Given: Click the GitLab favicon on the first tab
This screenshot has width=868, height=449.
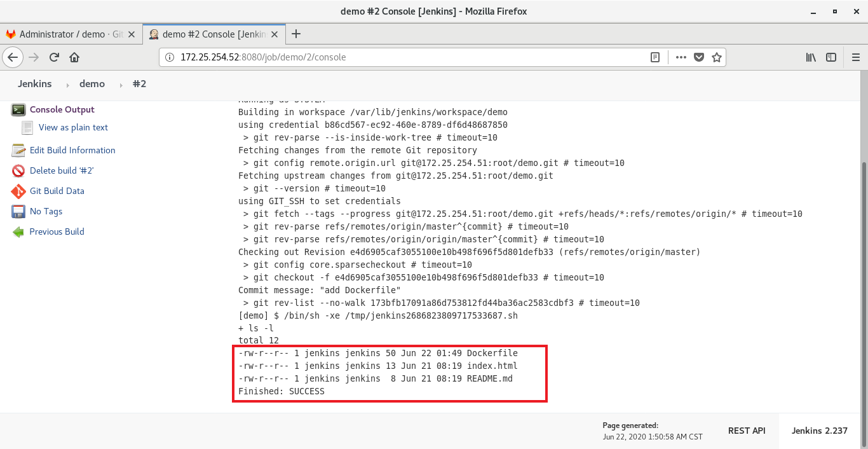Looking at the screenshot, I should click(11, 34).
